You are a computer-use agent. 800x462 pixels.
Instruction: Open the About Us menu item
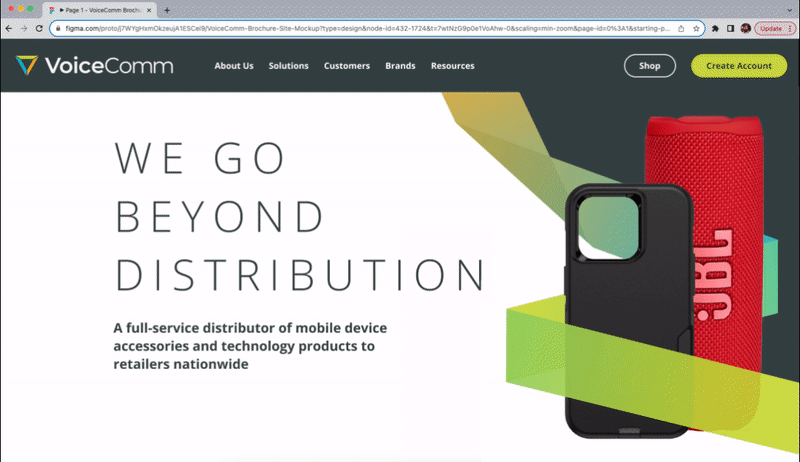pos(234,66)
